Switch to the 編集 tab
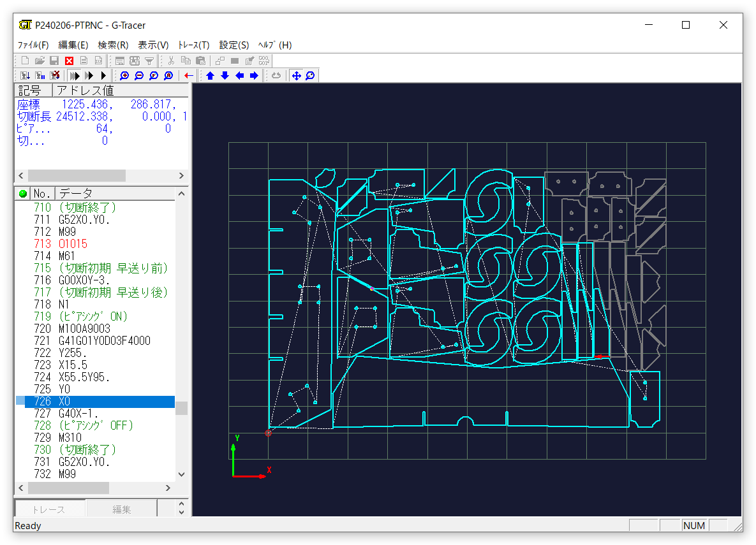 point(121,509)
